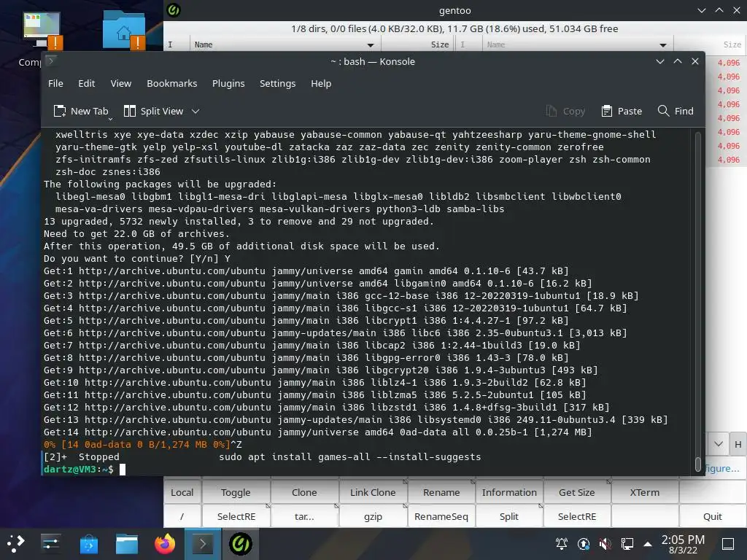
Task: Open the network connection tray icon
Action: (x=627, y=544)
